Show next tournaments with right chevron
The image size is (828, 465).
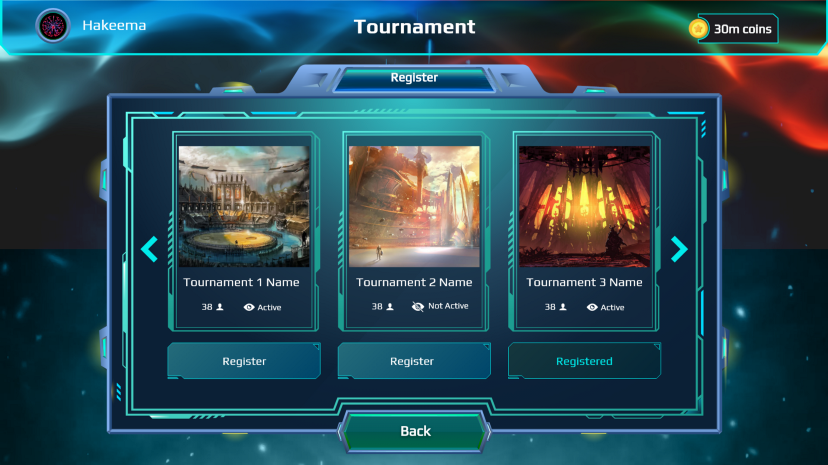pyautogui.click(x=679, y=249)
